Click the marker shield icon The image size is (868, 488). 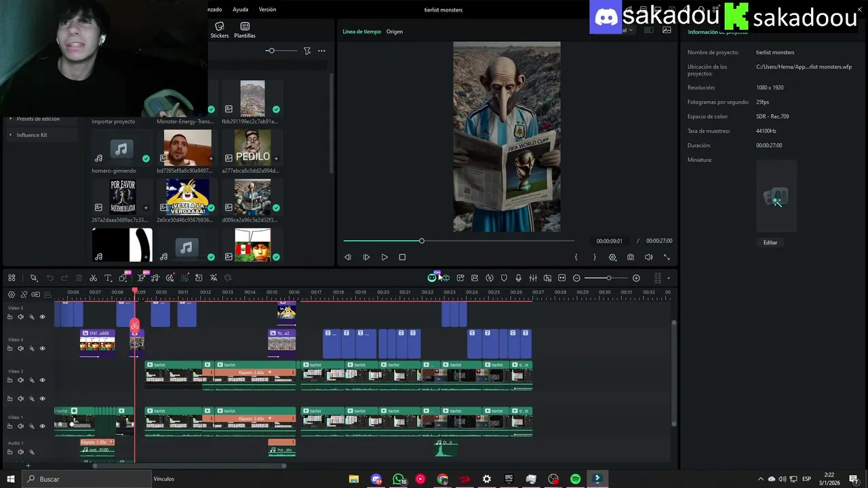[504, 278]
